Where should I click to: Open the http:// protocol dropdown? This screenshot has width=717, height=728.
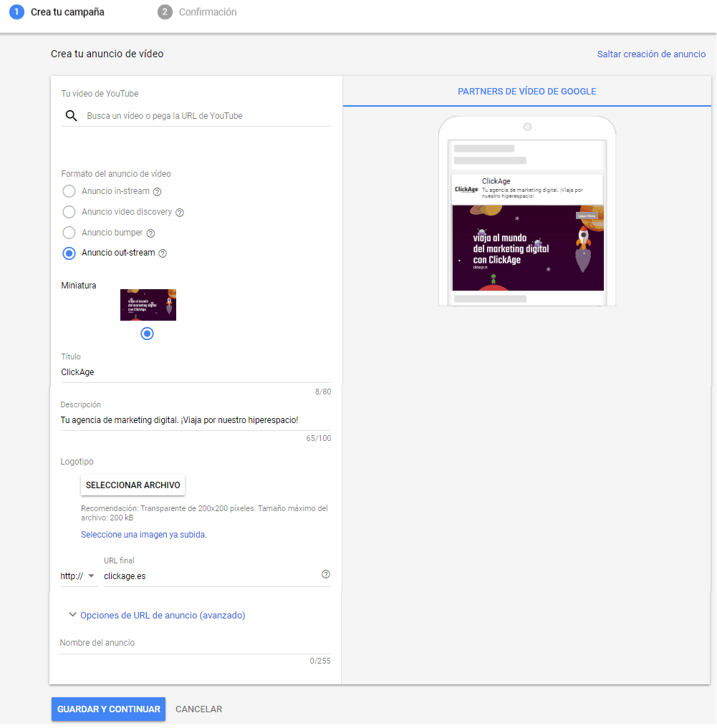click(78, 576)
